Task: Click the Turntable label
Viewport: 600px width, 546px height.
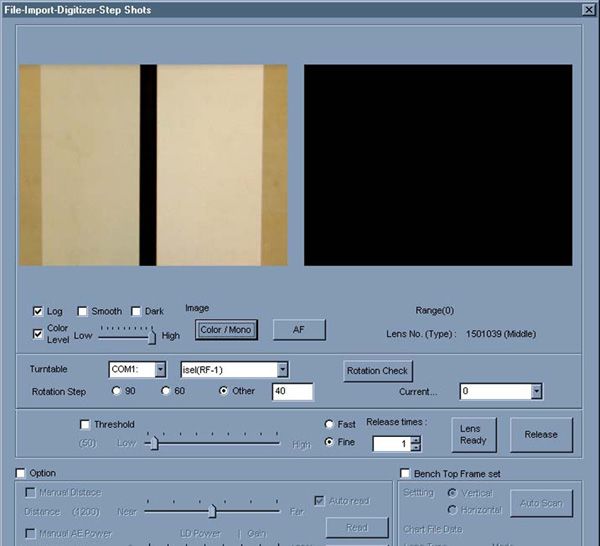Action: tap(49, 369)
